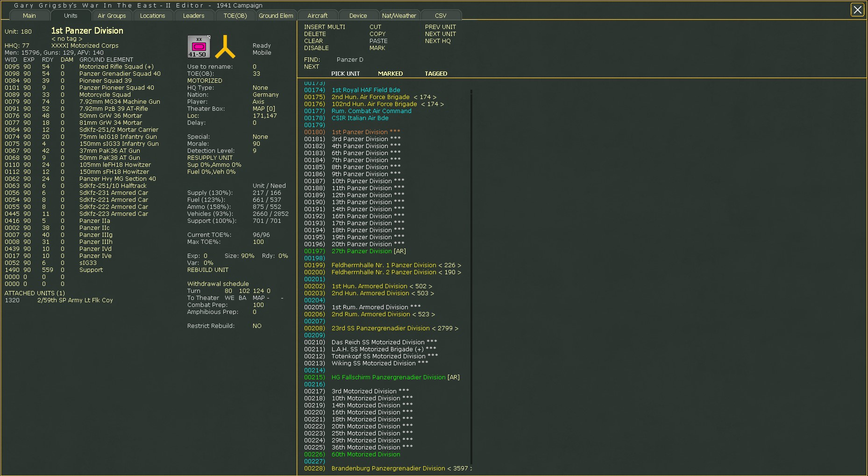Screen dimensions: 868x476
Task: Click REBUILD UNIT
Action: [208, 270]
